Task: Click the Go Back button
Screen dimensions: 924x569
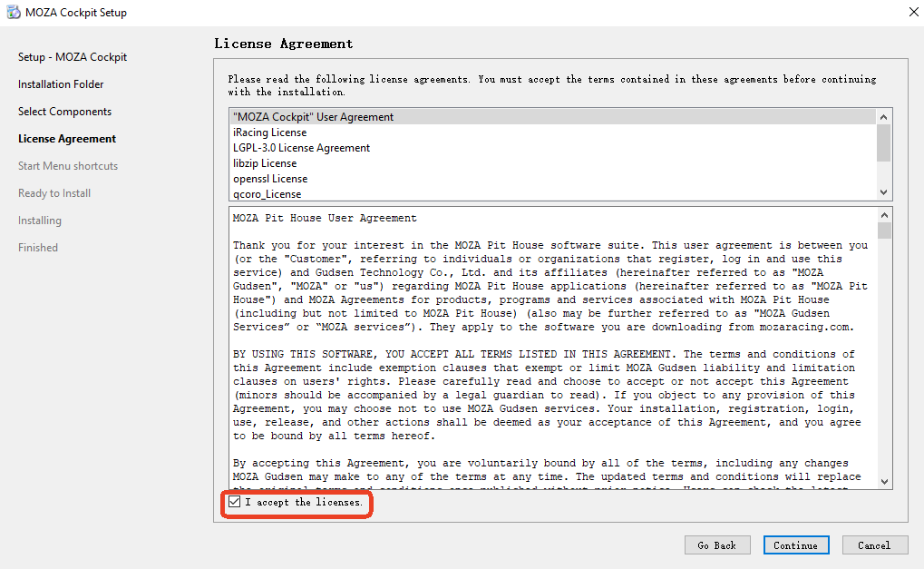Action: pyautogui.click(x=717, y=545)
